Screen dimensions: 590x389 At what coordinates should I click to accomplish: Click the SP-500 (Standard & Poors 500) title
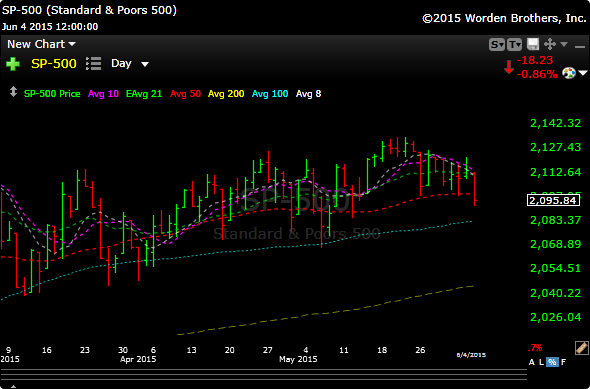pyautogui.click(x=89, y=10)
